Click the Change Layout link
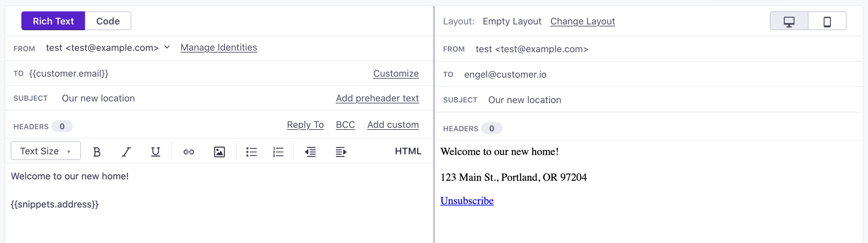Screen dimensions: 868x243 [582, 21]
